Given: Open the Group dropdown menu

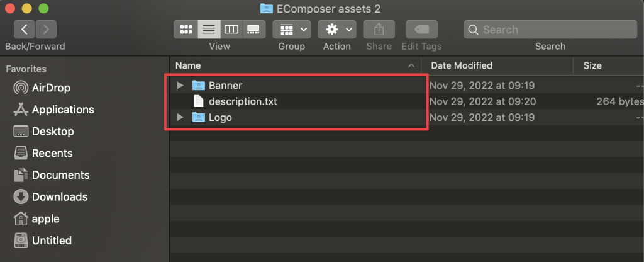Looking at the screenshot, I should coord(292,30).
